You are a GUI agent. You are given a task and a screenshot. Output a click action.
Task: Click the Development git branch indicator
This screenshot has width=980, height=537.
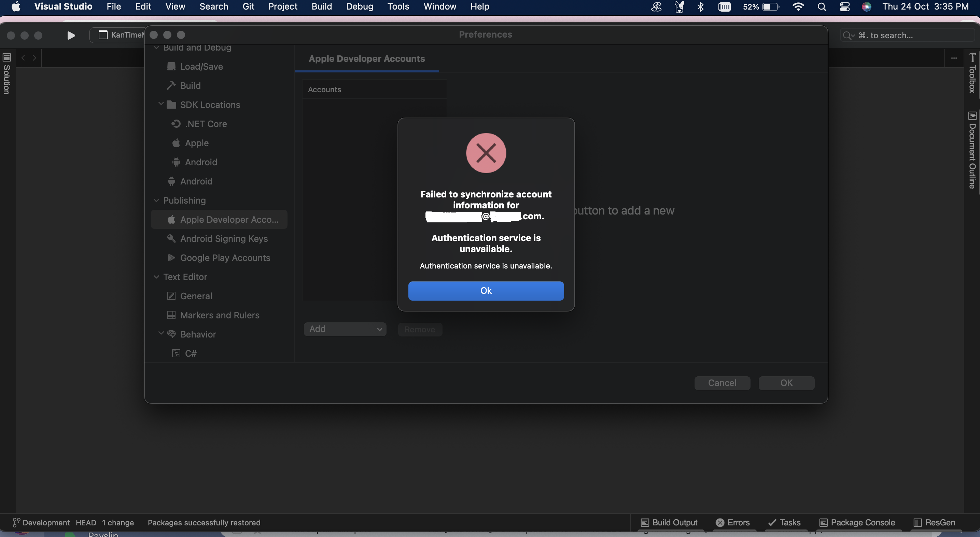41,523
